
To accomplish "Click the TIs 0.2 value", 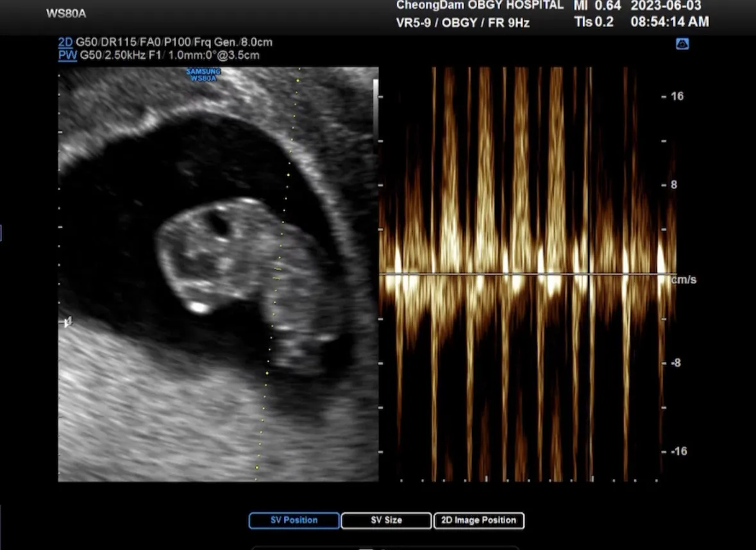I will click(x=594, y=22).
